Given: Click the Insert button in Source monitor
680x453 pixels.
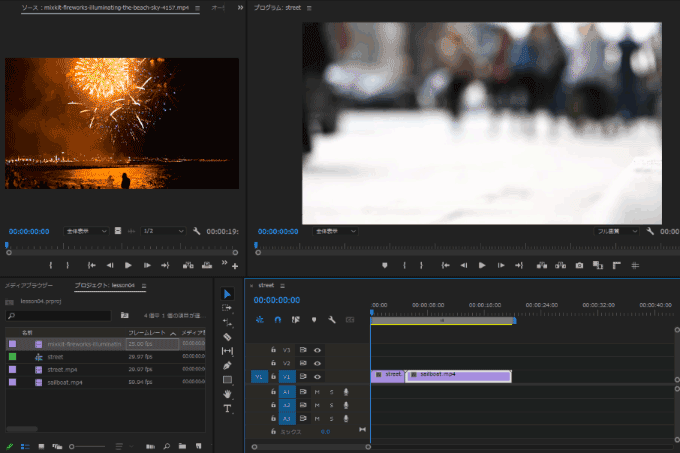Looking at the screenshot, I should tap(188, 265).
